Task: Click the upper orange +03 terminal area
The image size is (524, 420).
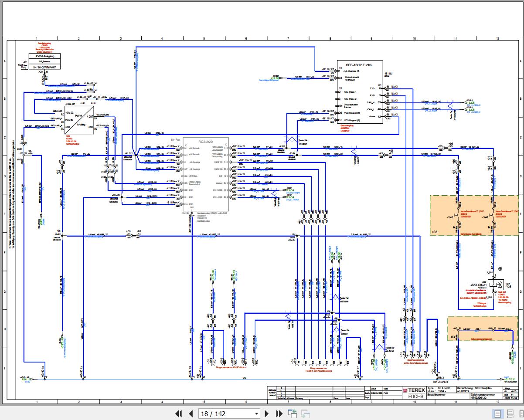Action: (x=473, y=216)
